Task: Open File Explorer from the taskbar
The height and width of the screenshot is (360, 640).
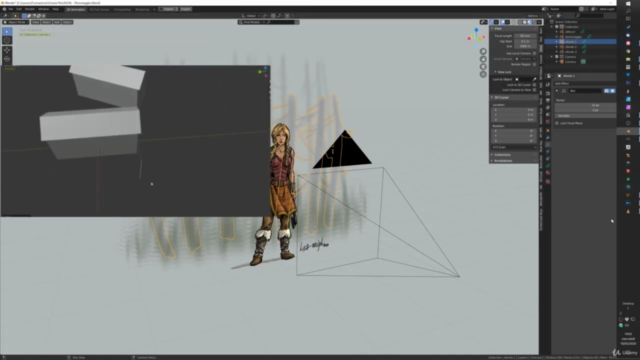Action: (x=628, y=59)
